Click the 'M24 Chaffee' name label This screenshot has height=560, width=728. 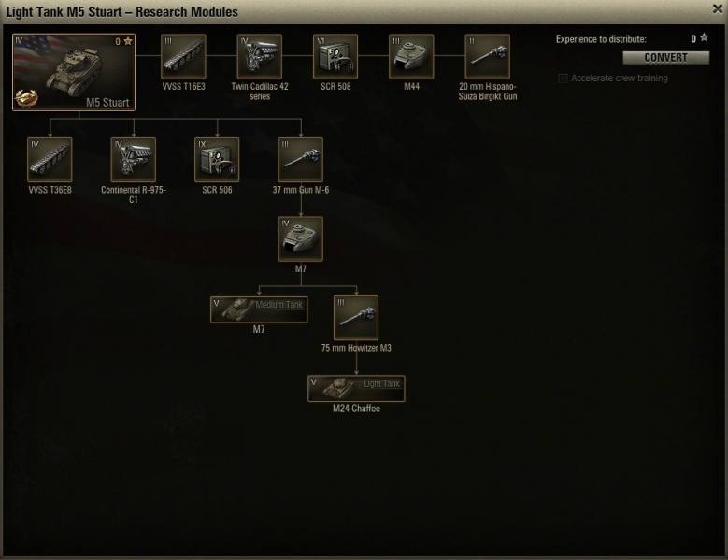(356, 409)
